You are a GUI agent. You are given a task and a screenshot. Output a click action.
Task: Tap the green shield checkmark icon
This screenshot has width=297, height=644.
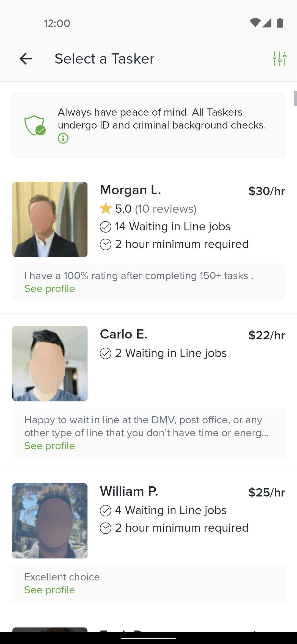tap(35, 125)
